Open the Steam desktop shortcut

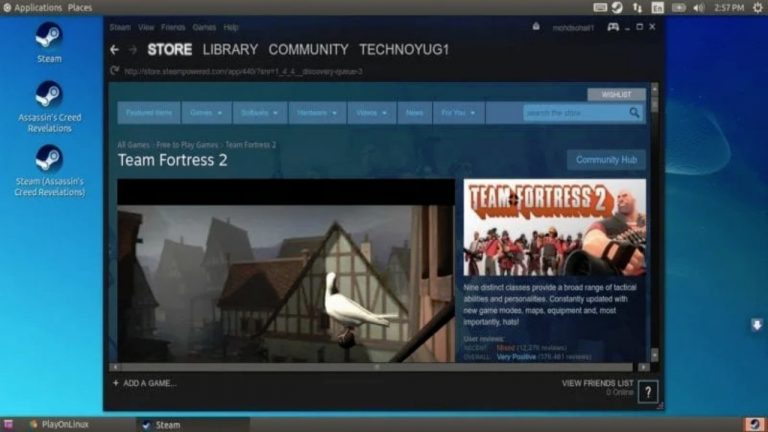tap(49, 43)
